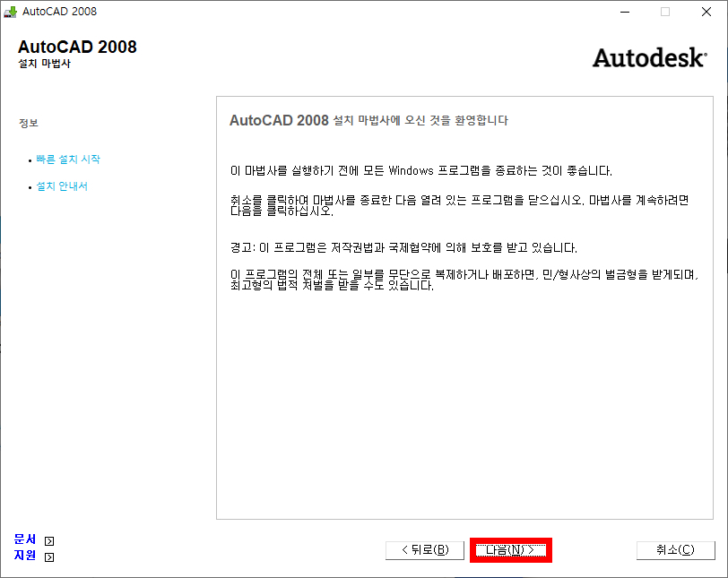Cancel setup with the 취소(C) button
728x578 pixels.
click(675, 550)
